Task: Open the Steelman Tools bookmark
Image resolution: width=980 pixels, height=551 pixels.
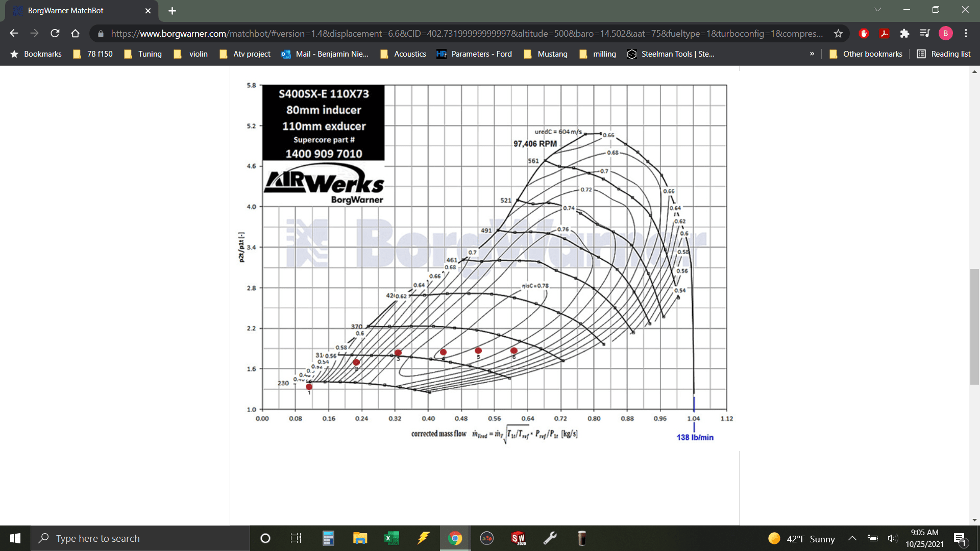Action: pyautogui.click(x=671, y=54)
